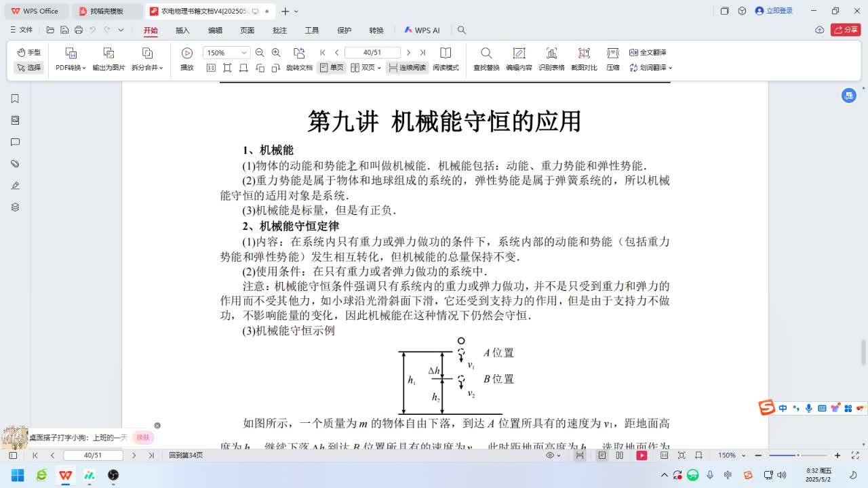Switch to the 保护 ribbon tab
Viewport: 868px width, 488px height.
pos(344,30)
